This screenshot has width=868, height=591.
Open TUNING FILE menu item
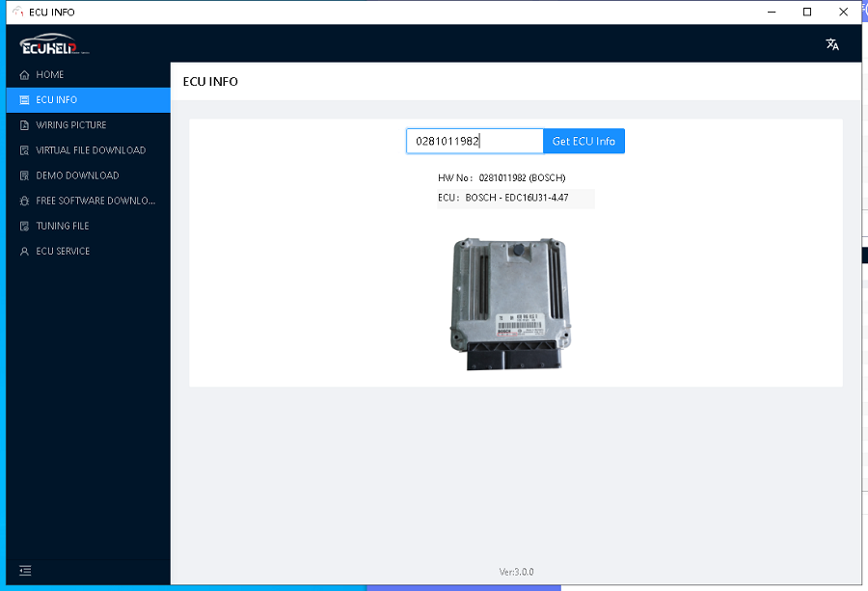[x=88, y=226]
